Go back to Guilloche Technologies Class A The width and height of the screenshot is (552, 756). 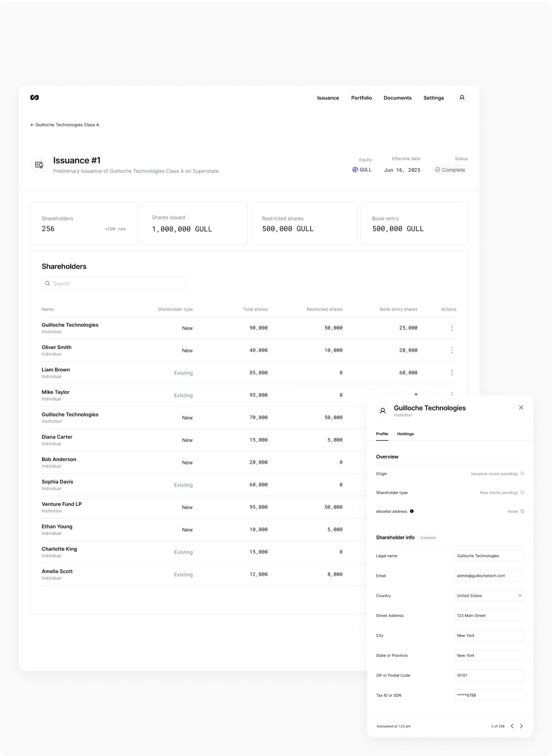[64, 125]
